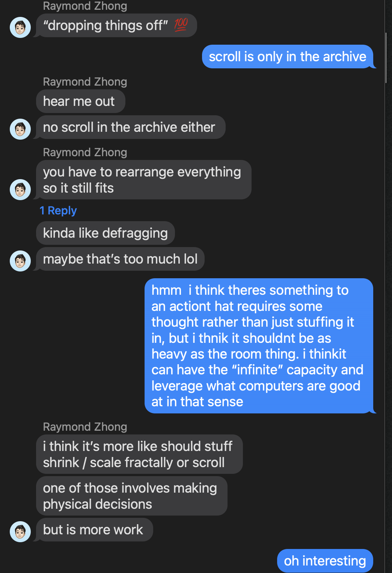Select the "scroll is only in the archive" bubble
The image size is (392, 573).
(x=287, y=57)
